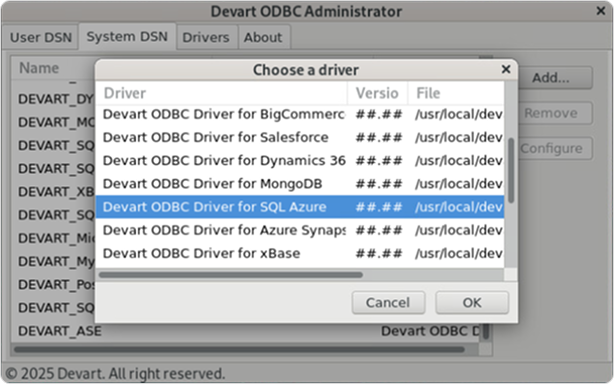Select Devart ODBC Driver for BigCommerce
Screen dimensions: 614x384
pyautogui.click(x=300, y=114)
